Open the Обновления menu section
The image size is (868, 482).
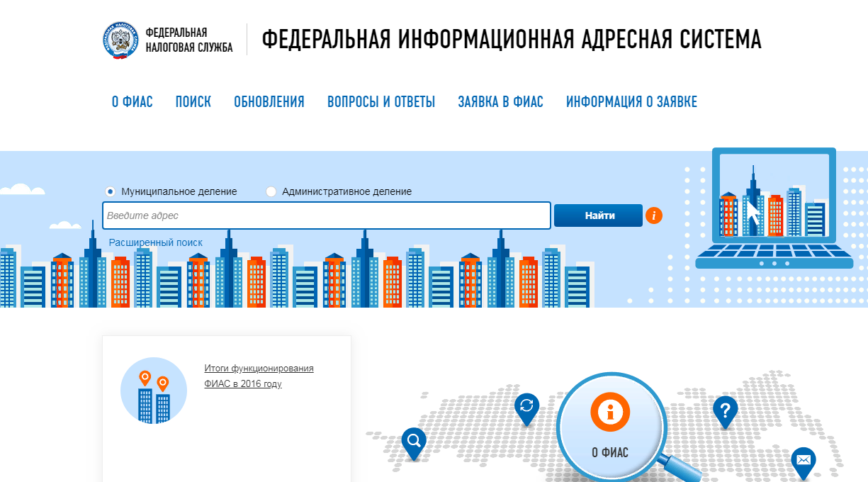pos(269,101)
